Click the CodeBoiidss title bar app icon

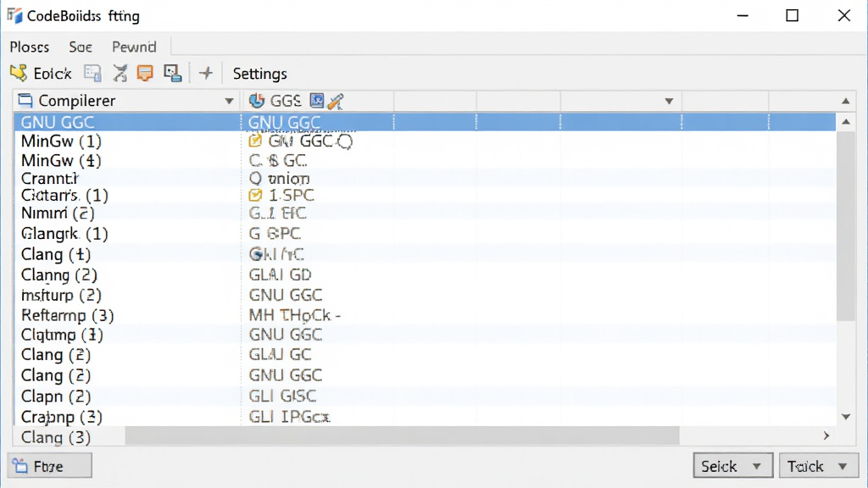14,15
